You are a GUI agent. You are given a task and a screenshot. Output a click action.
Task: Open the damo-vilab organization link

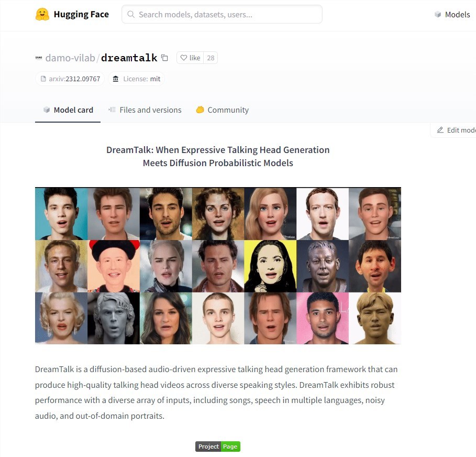click(x=70, y=58)
